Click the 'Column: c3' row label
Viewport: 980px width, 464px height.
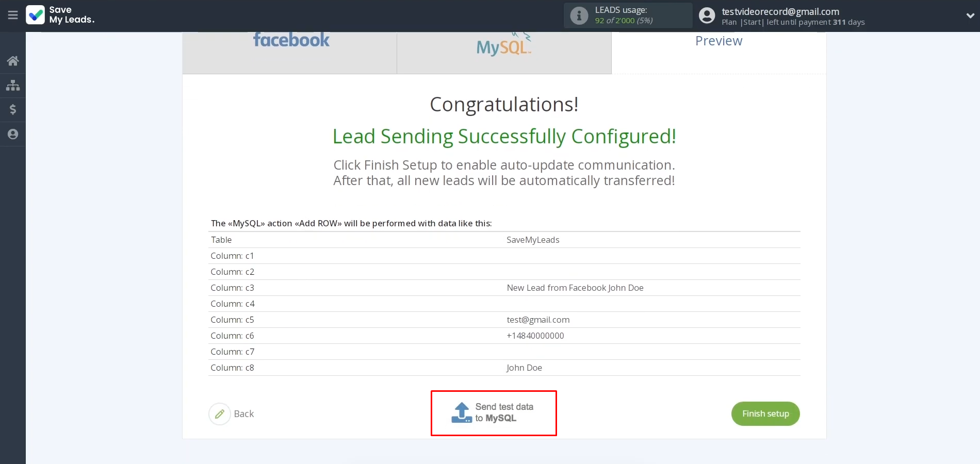click(232, 288)
